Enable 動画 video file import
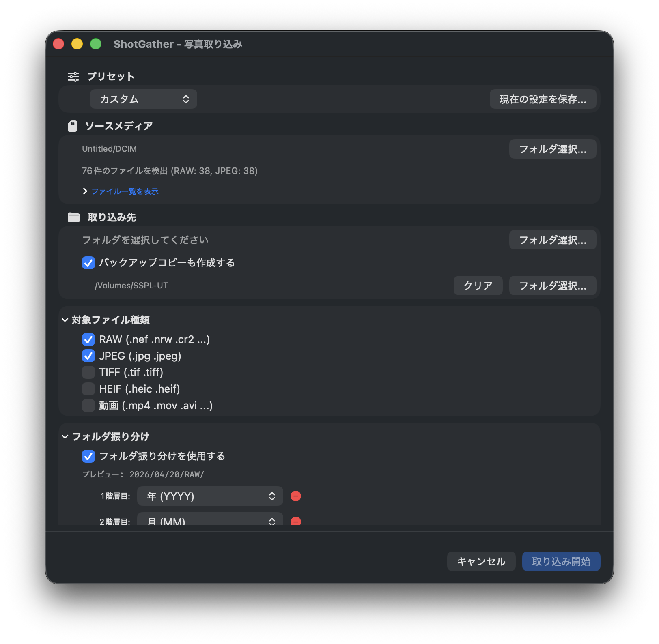This screenshot has height=644, width=659. 88,405
